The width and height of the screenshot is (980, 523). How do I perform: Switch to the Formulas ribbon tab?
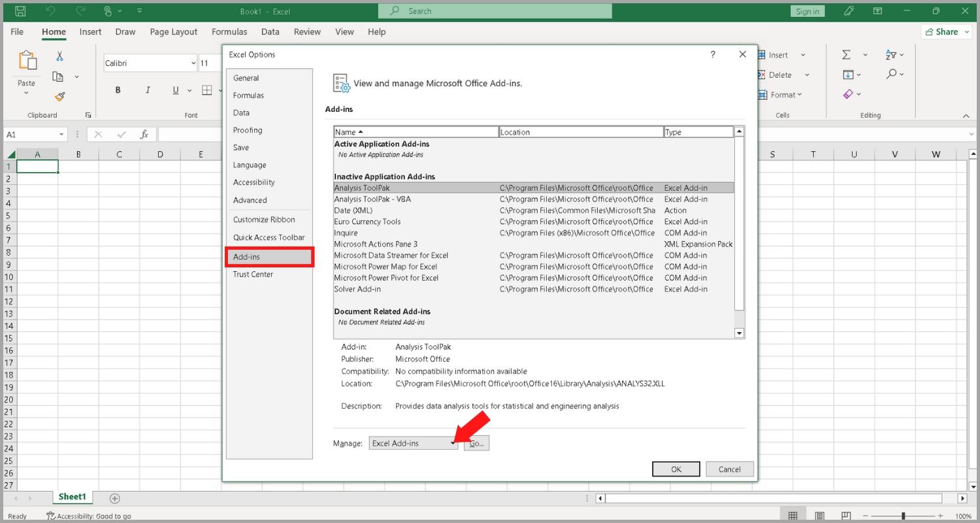point(229,31)
